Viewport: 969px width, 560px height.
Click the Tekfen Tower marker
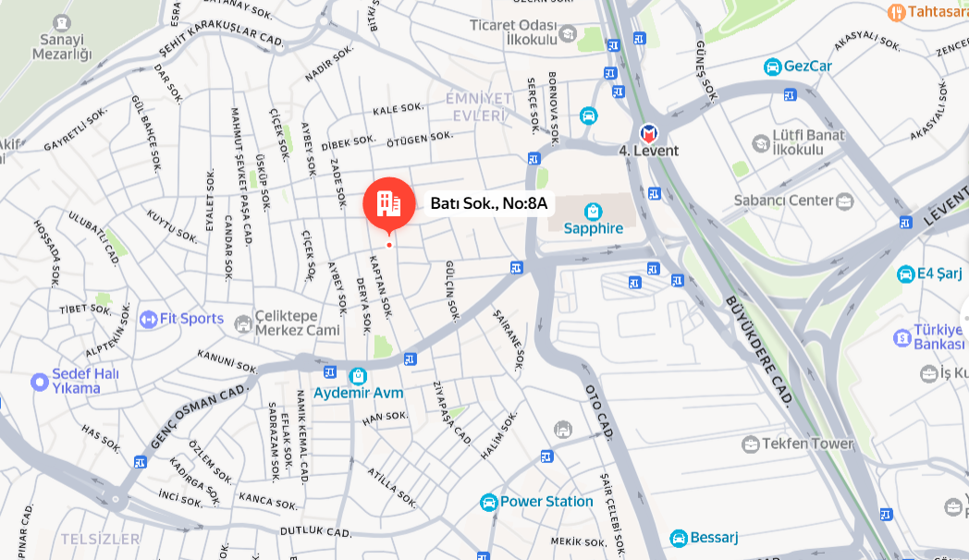750,444
